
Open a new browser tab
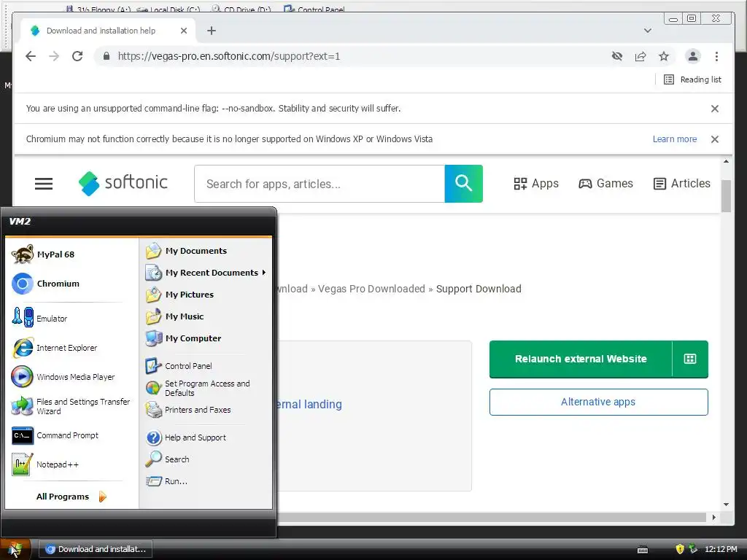pos(212,31)
